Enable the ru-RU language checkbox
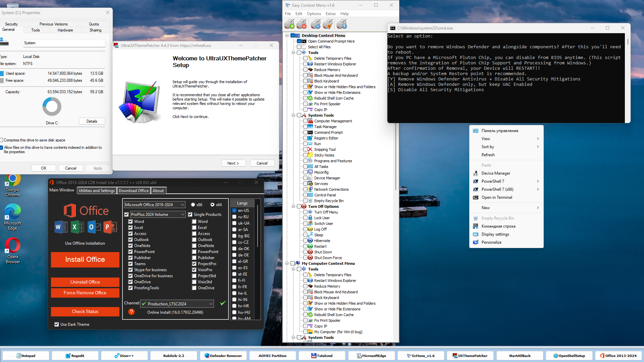644x362 pixels. pyautogui.click(x=234, y=217)
